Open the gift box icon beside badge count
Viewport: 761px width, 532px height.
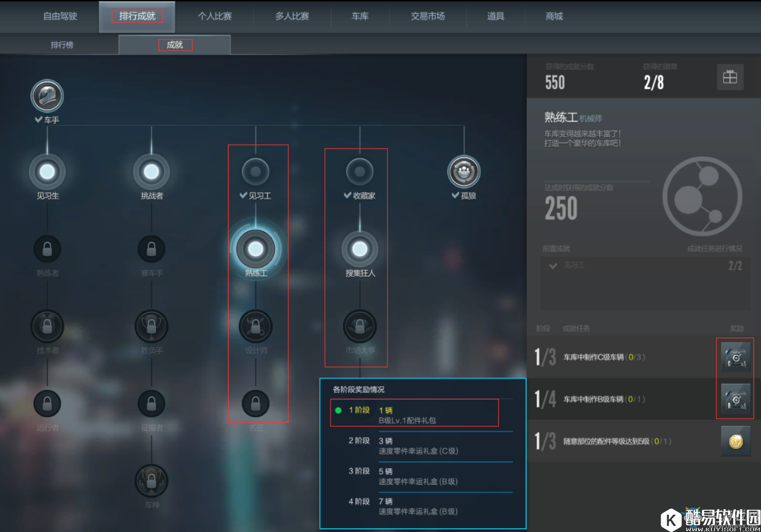coord(730,77)
